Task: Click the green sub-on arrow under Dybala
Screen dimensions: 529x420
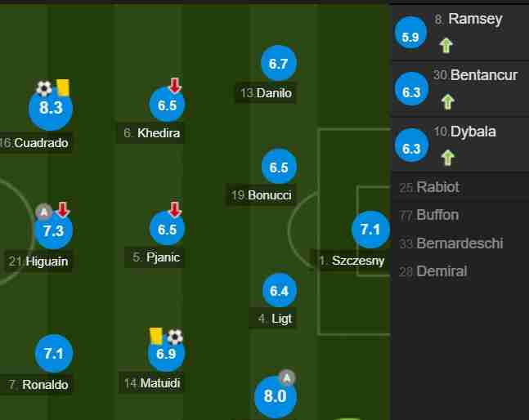Action: point(448,158)
